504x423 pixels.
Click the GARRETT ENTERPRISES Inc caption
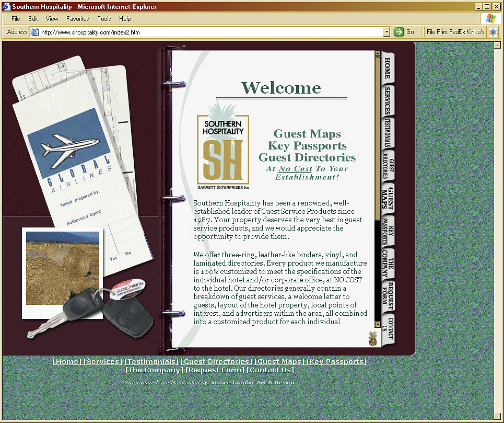point(223,187)
